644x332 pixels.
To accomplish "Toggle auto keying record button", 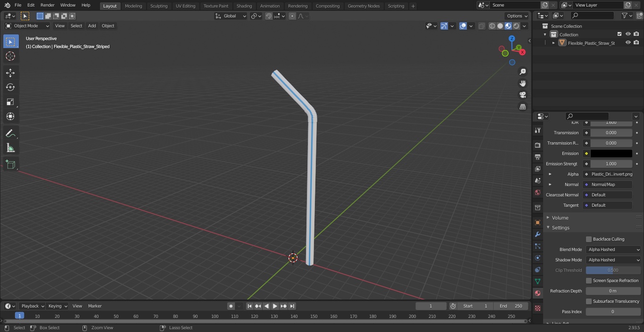I will [231, 306].
